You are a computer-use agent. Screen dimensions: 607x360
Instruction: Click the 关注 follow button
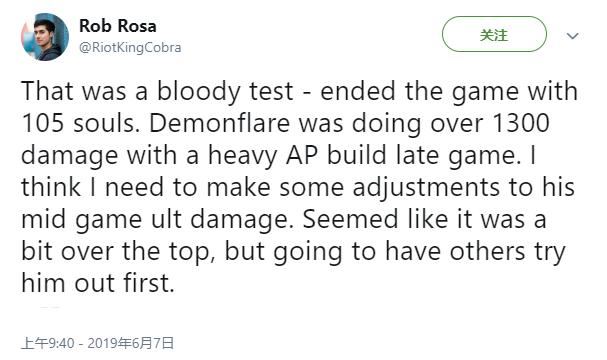pos(494,34)
